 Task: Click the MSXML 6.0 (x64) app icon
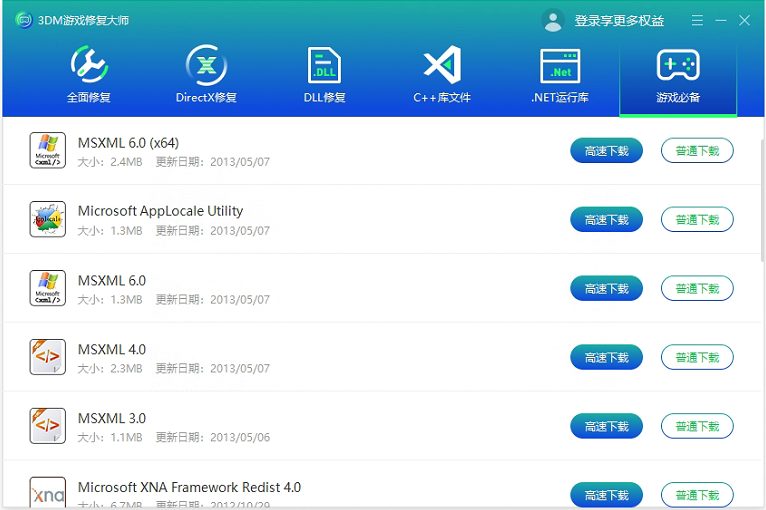coord(47,150)
